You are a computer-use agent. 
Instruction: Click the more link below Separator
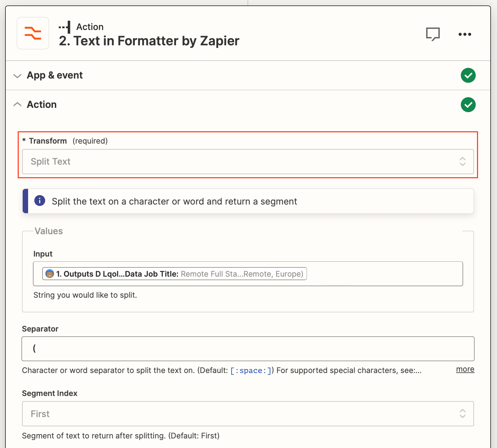(x=465, y=370)
